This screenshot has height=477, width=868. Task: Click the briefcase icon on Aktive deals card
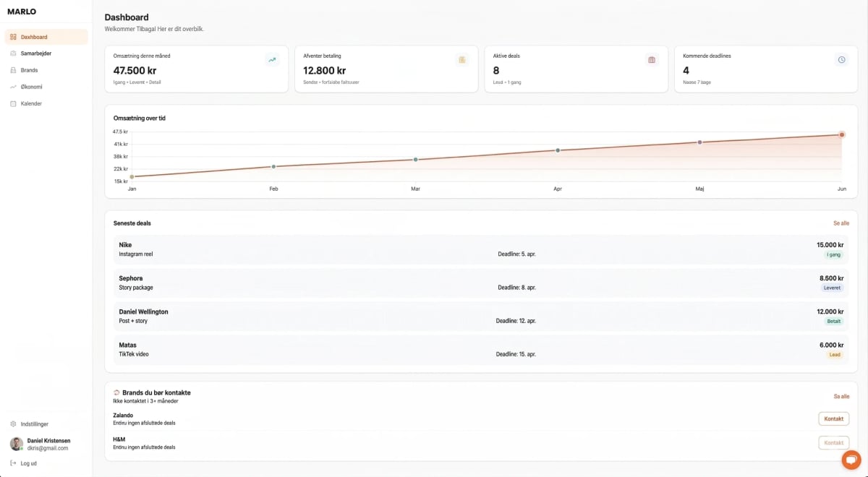652,60
